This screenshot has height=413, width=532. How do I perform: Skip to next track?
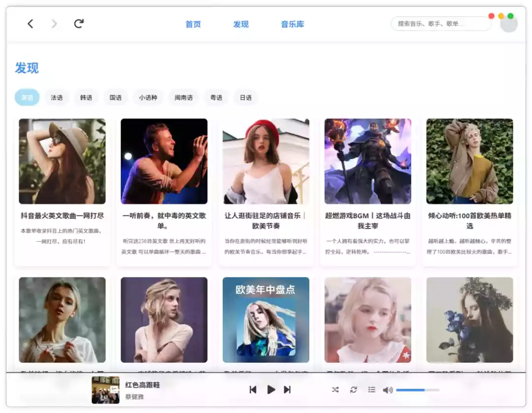point(287,389)
